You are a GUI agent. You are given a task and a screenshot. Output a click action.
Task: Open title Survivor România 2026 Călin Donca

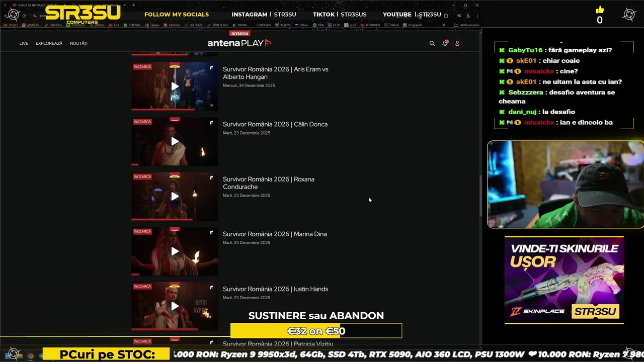click(x=275, y=124)
